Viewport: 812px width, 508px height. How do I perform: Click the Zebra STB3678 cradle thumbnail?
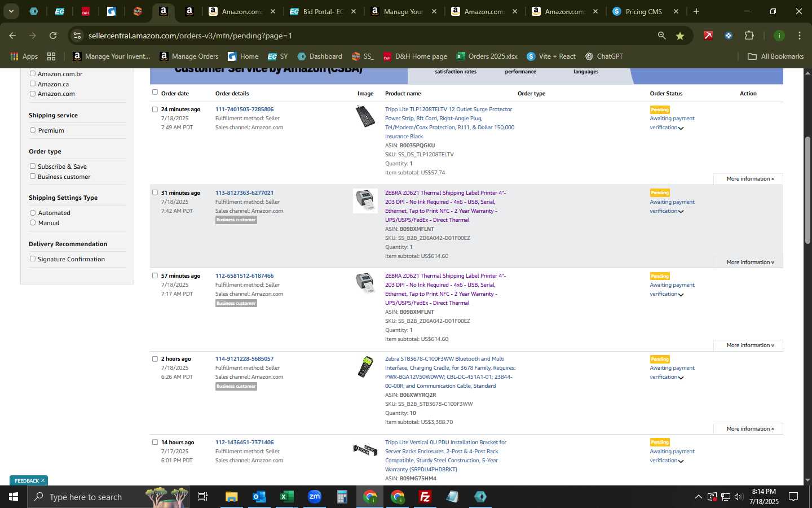coord(365,367)
